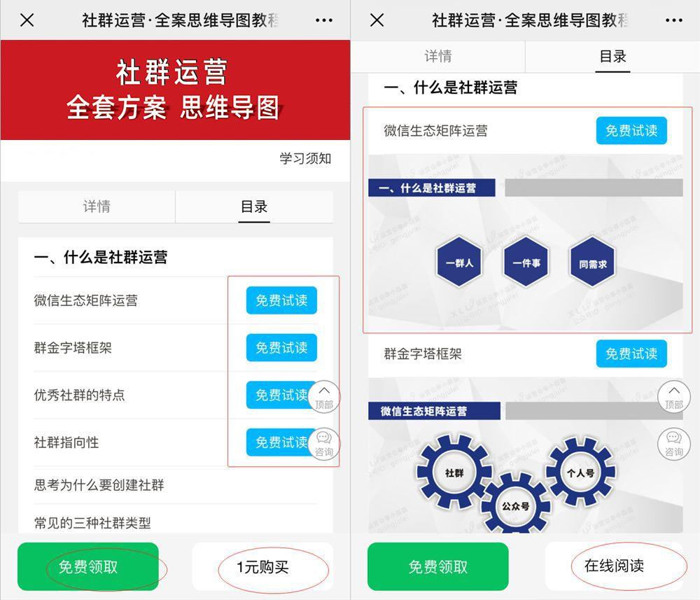The height and width of the screenshot is (600, 700).
Task: Click 免费试读 next to 群金字塔框架 on the left
Action: click(281, 347)
